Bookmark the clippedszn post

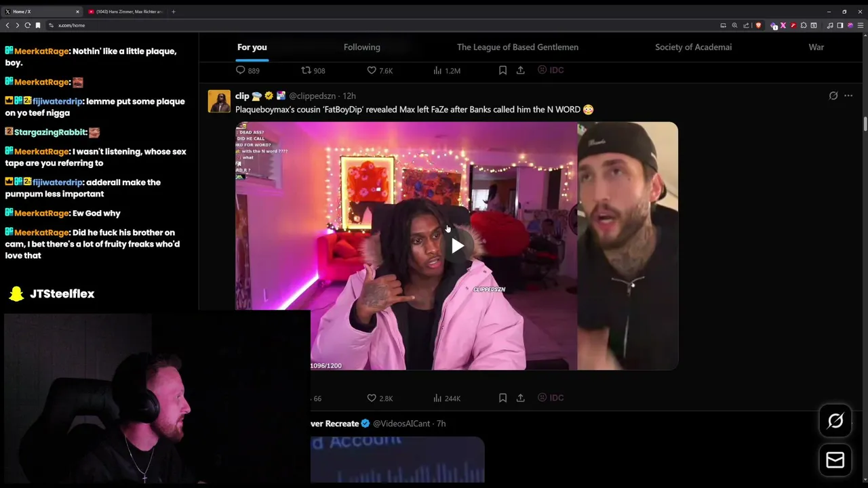click(x=502, y=399)
